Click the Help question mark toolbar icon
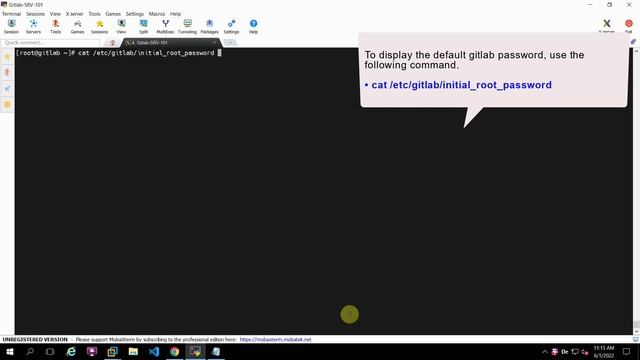The width and height of the screenshot is (640, 360). [x=253, y=26]
